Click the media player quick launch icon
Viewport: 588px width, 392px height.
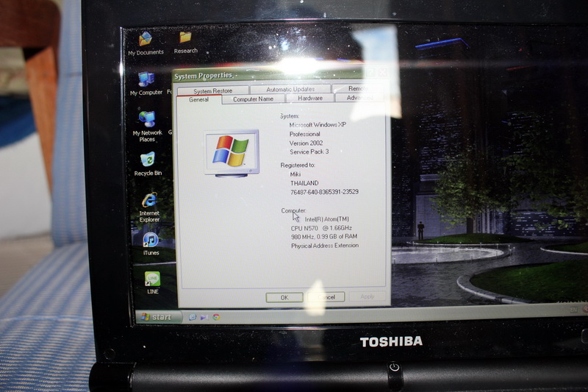[x=204, y=318]
